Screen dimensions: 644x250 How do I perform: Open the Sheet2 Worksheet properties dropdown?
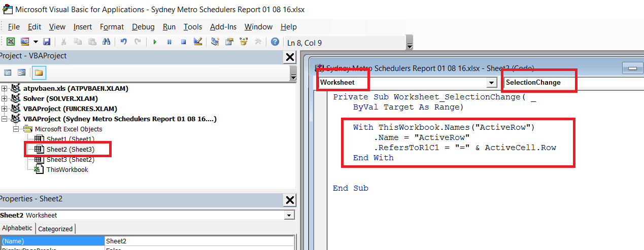pyautogui.click(x=290, y=216)
